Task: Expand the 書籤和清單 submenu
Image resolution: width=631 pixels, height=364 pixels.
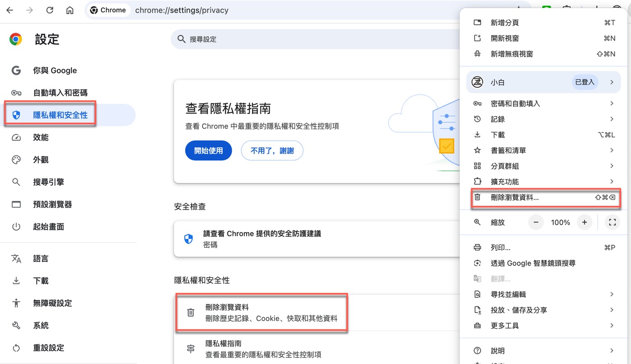Action: pos(544,150)
